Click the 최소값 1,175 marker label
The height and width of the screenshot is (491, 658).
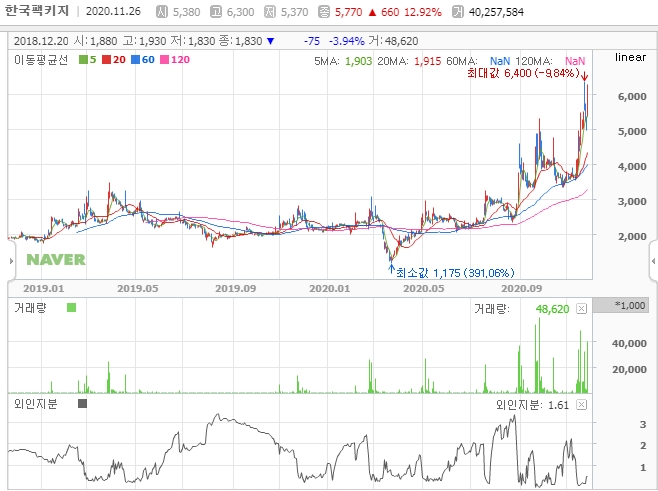coord(455,273)
